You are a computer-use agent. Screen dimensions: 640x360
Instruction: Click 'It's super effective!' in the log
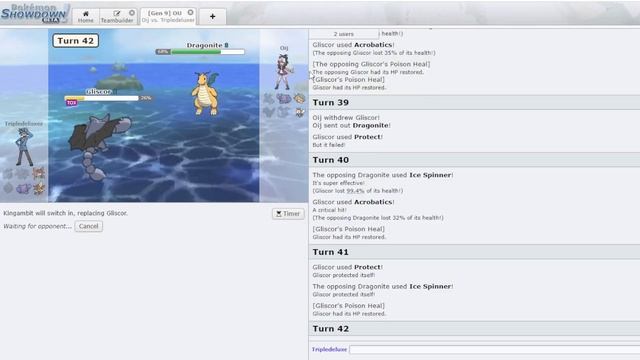pos(338,183)
